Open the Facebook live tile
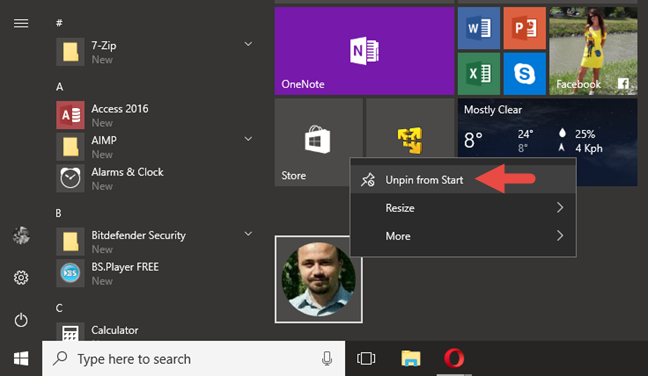Image resolution: width=648 pixels, height=376 pixels. [593, 51]
